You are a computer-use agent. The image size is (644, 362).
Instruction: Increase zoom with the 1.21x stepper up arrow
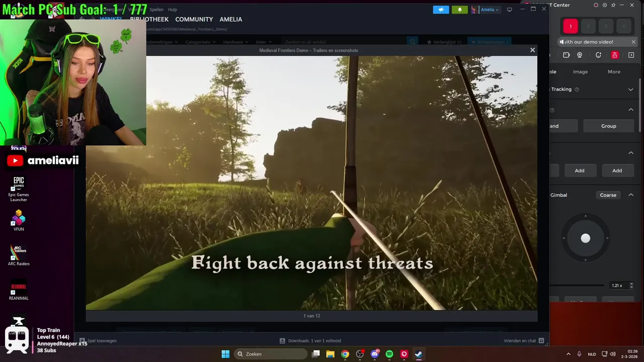pos(631,284)
